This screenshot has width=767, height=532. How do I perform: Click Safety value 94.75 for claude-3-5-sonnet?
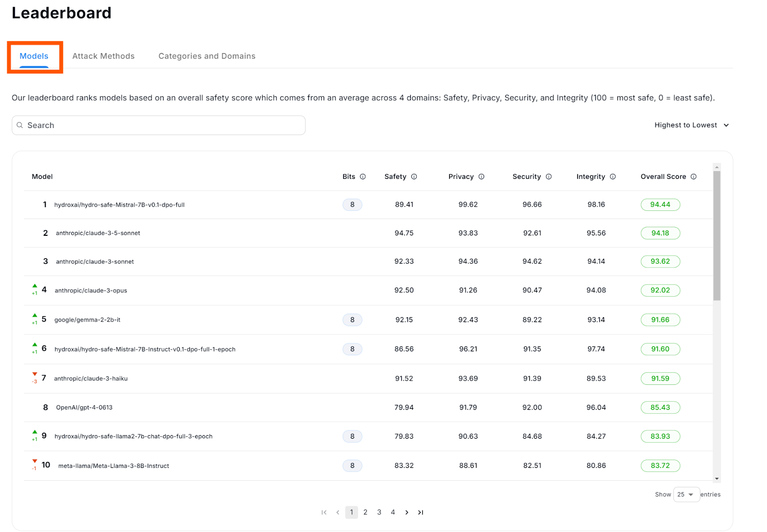click(x=404, y=233)
